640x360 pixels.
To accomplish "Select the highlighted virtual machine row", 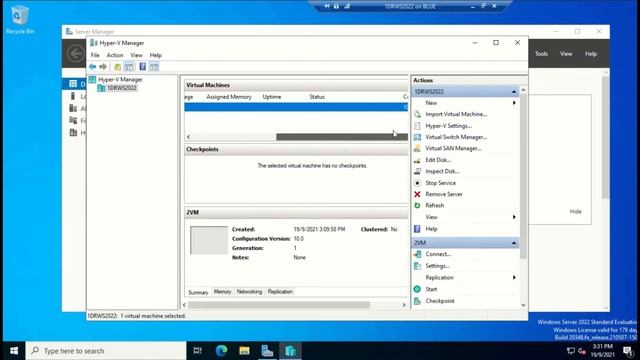I will coord(296,107).
